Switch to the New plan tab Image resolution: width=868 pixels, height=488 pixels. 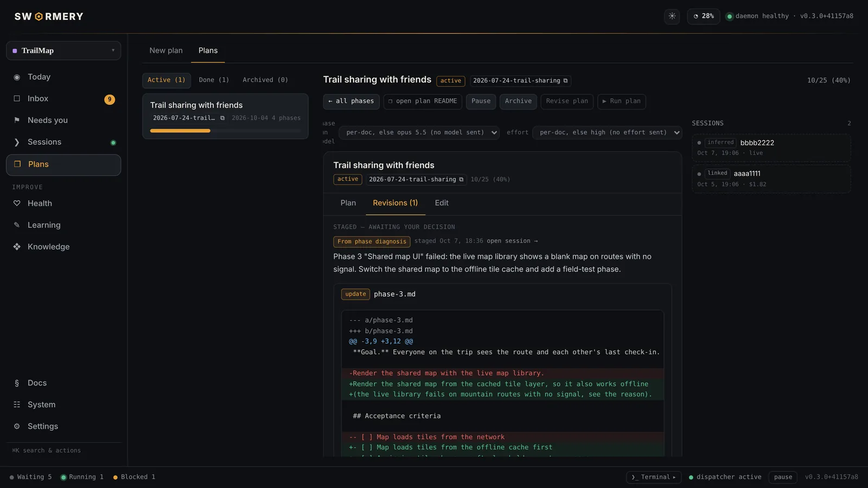(166, 50)
